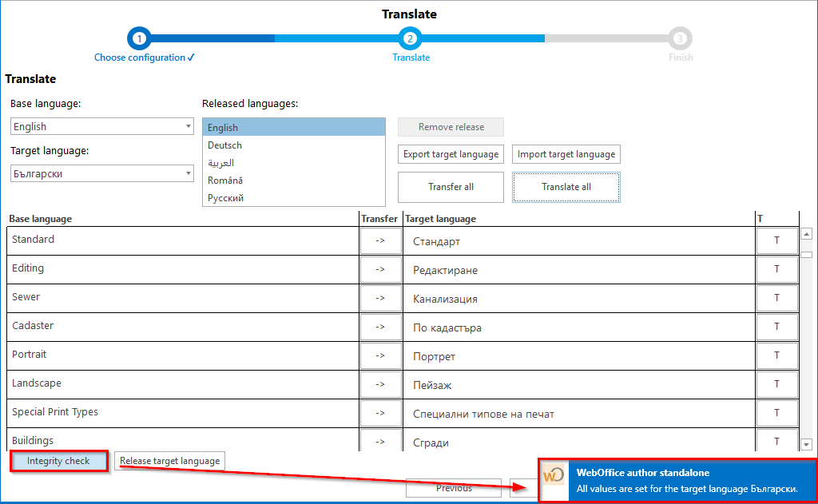Transfer Special Print Types row with arrow
818x504 pixels.
pyautogui.click(x=380, y=413)
